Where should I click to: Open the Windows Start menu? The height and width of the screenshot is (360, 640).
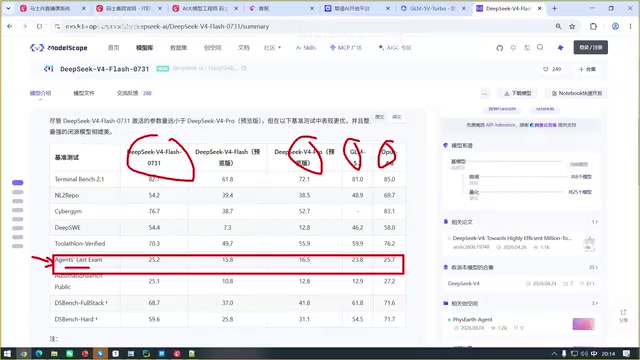pos(7,353)
